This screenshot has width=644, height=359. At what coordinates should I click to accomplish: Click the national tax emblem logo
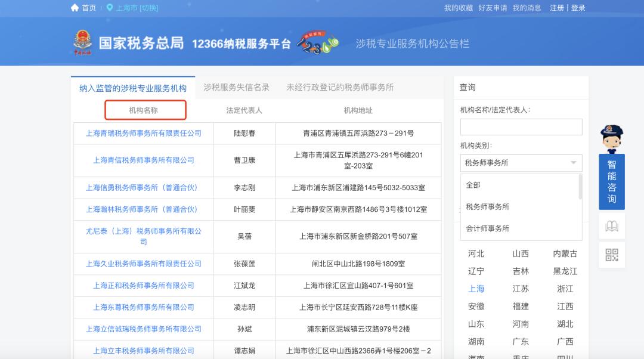click(82, 42)
